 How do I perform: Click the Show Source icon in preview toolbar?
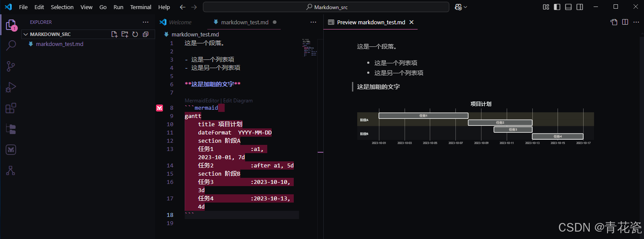coord(614,22)
